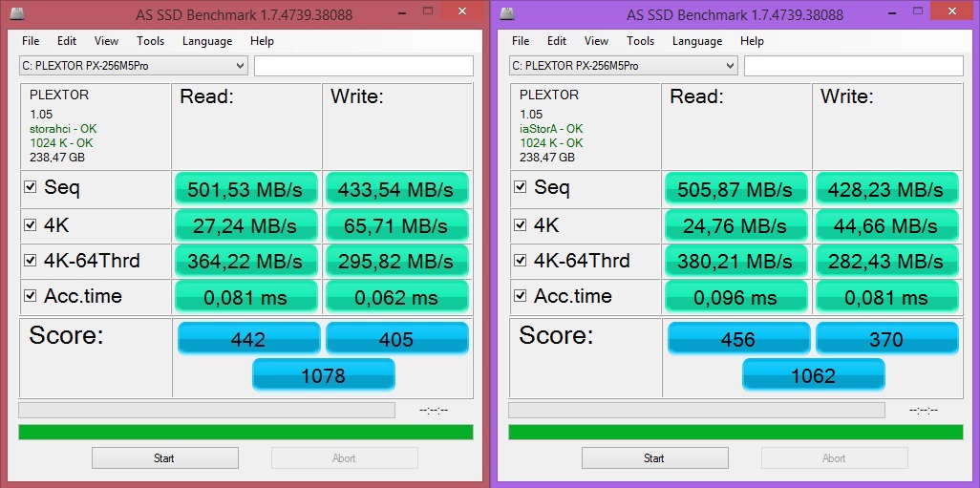
Task: Open Language menu in the right window
Action: [x=697, y=41]
